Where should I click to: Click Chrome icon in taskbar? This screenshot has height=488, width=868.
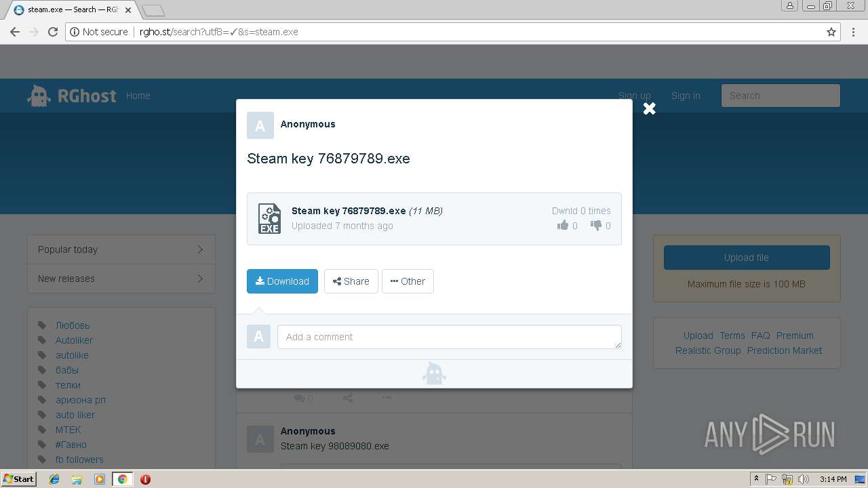pyautogui.click(x=122, y=479)
